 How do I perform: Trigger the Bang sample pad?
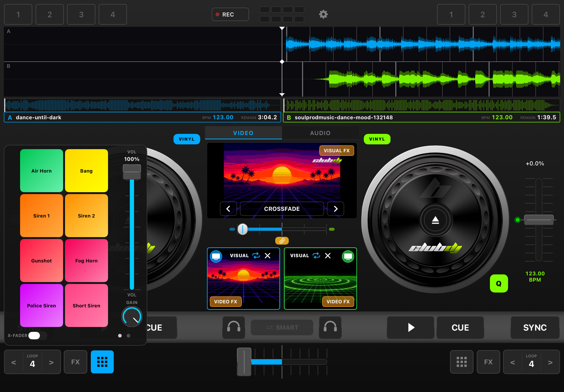(x=87, y=171)
